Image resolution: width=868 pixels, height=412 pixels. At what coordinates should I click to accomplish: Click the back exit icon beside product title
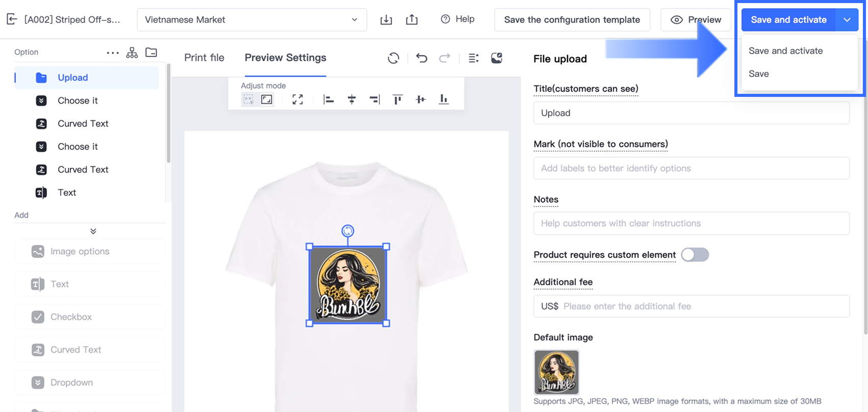[12, 19]
